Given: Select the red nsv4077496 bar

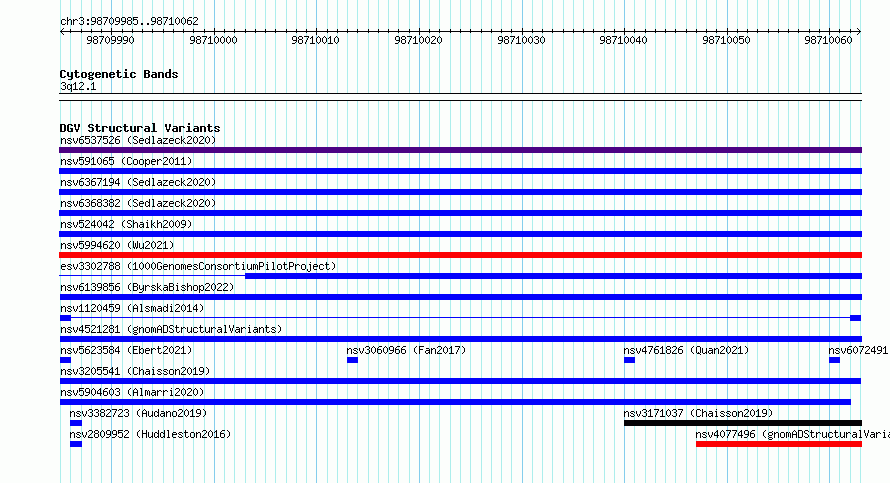Looking at the screenshot, I should (779, 444).
